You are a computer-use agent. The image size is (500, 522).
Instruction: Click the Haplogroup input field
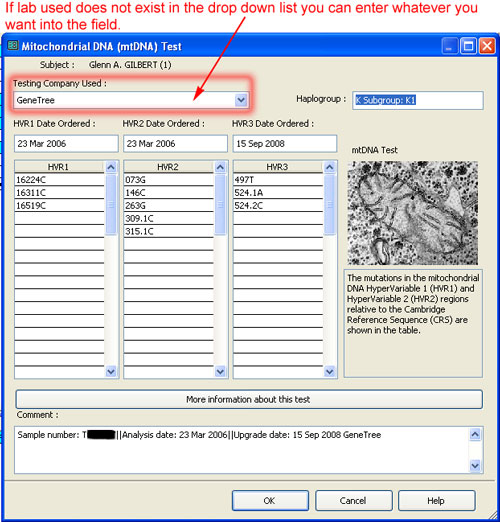pyautogui.click(x=418, y=100)
